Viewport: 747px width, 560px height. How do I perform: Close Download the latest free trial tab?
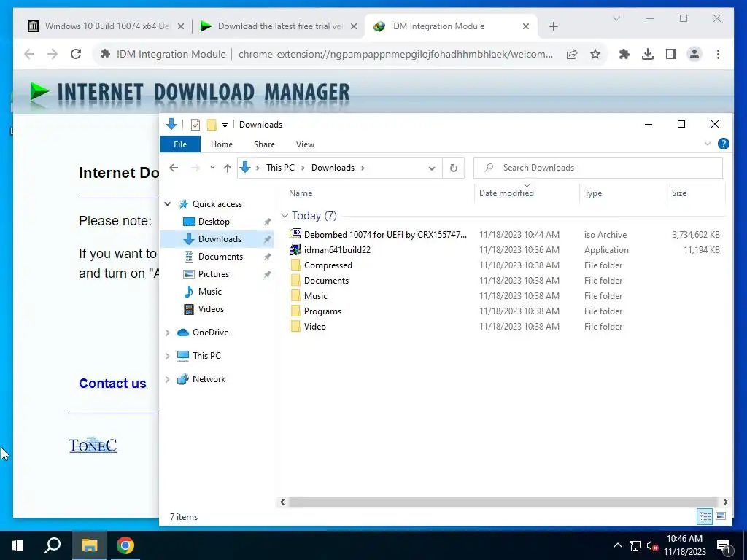pyautogui.click(x=354, y=26)
